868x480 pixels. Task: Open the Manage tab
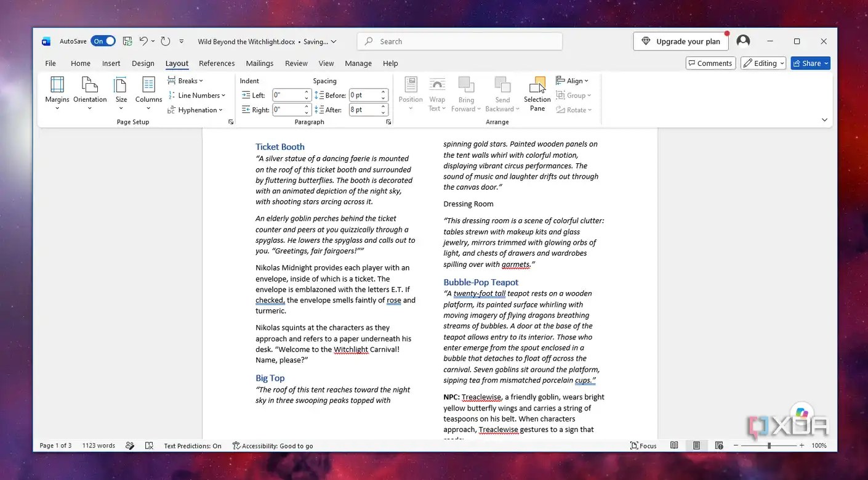pos(358,63)
